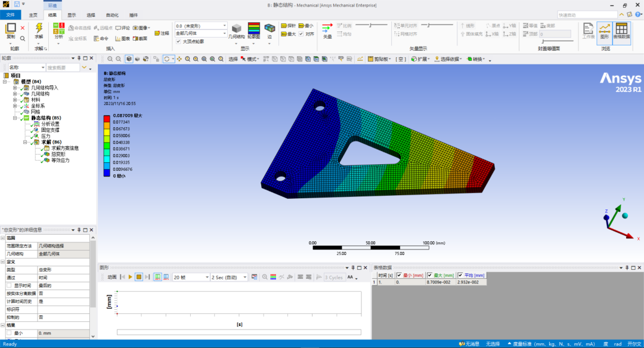This screenshot has width=644, height=348.
Task: Open the Convert (转换) menu
Action: point(476,59)
